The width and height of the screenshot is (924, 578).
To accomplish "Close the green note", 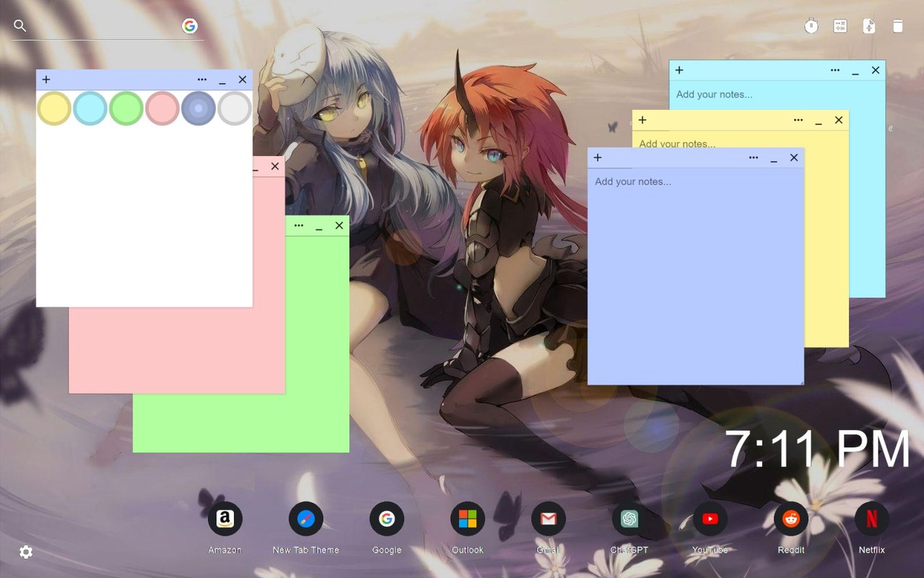I will click(x=339, y=225).
